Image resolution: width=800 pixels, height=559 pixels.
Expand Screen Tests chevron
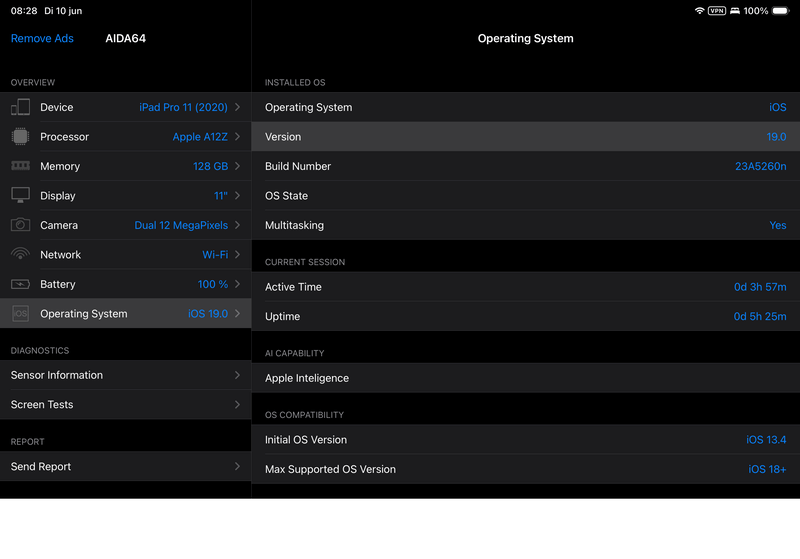[237, 404]
